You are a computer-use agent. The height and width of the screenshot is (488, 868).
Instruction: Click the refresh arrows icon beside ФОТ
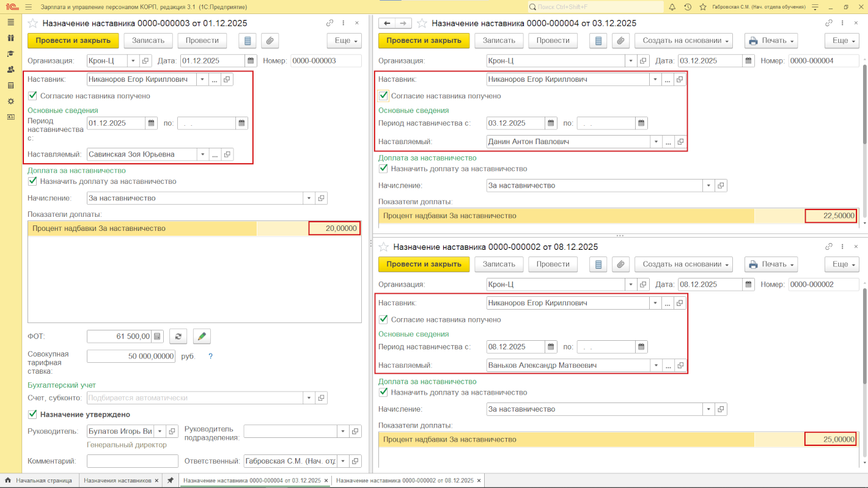tap(178, 337)
